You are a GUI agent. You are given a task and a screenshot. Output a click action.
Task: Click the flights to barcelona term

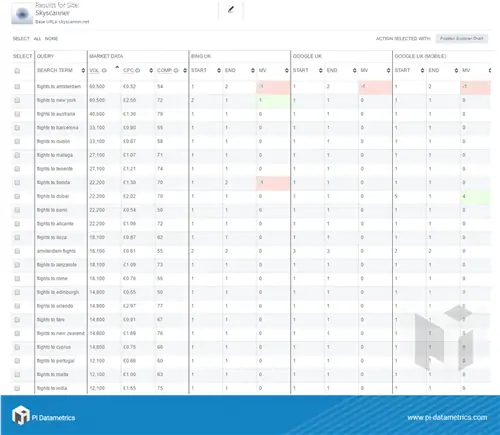[57, 128]
